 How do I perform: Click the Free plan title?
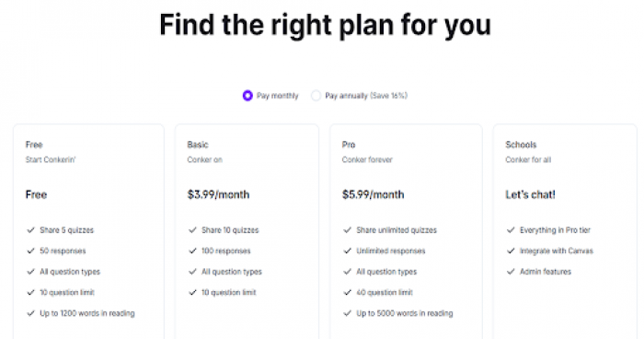34,145
